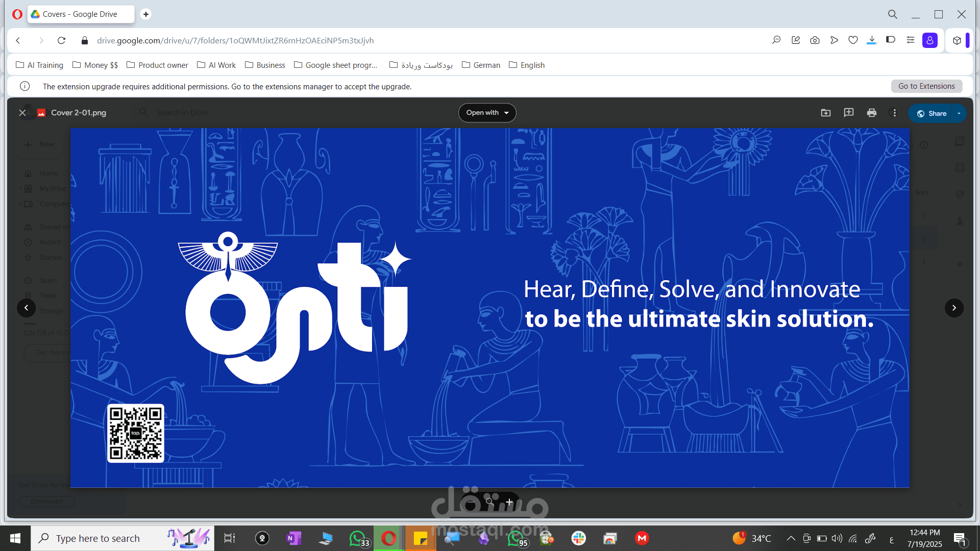Screen dimensions: 980x551
Task: Click the Opera menu logo
Action: click(17, 14)
